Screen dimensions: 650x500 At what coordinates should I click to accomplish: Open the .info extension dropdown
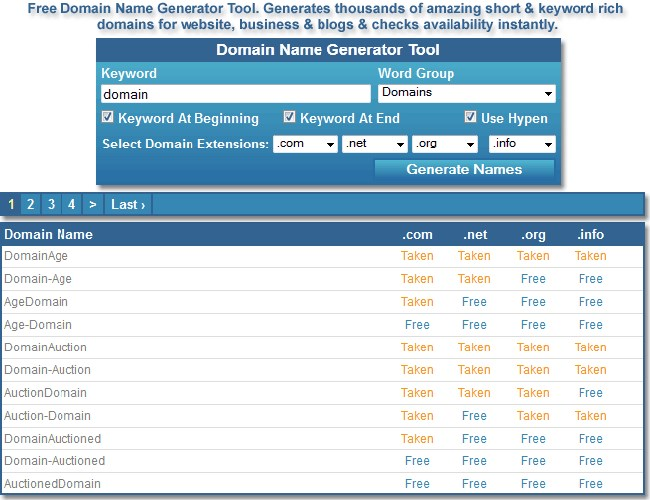[x=521, y=144]
